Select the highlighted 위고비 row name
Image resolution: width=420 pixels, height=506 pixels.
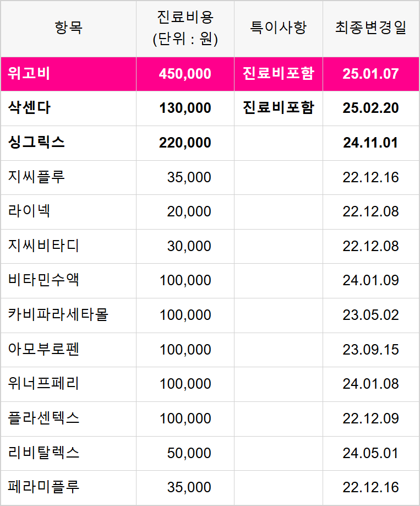[x=29, y=74]
